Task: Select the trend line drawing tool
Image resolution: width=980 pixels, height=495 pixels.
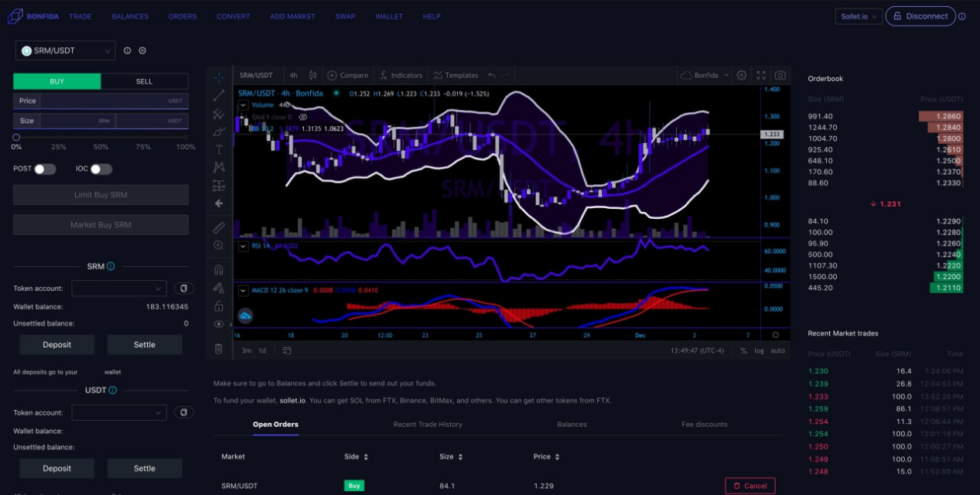Action: point(219,95)
